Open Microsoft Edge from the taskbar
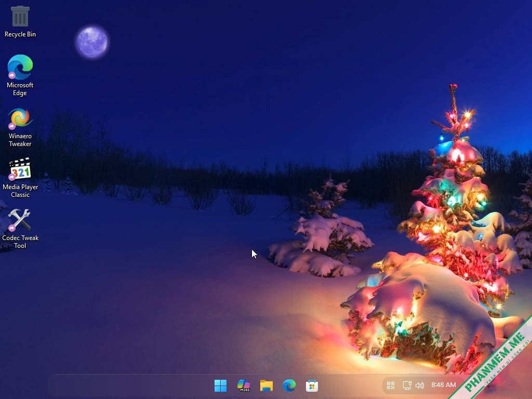 (289, 385)
